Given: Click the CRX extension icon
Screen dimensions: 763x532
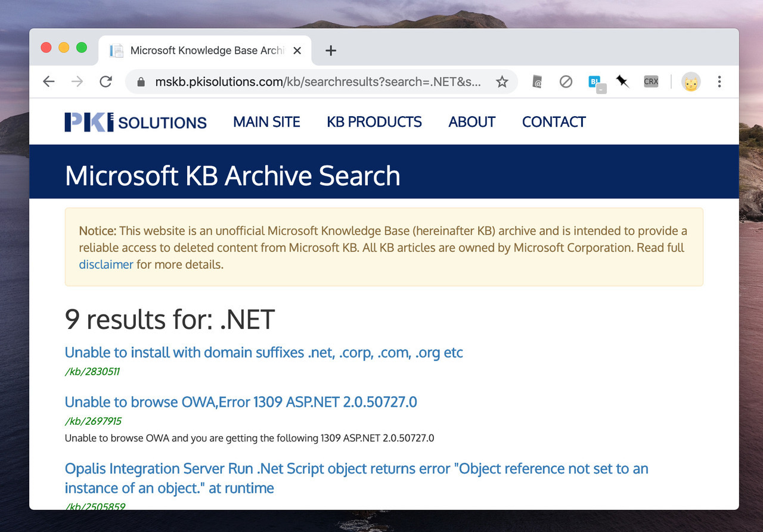Looking at the screenshot, I should (651, 82).
